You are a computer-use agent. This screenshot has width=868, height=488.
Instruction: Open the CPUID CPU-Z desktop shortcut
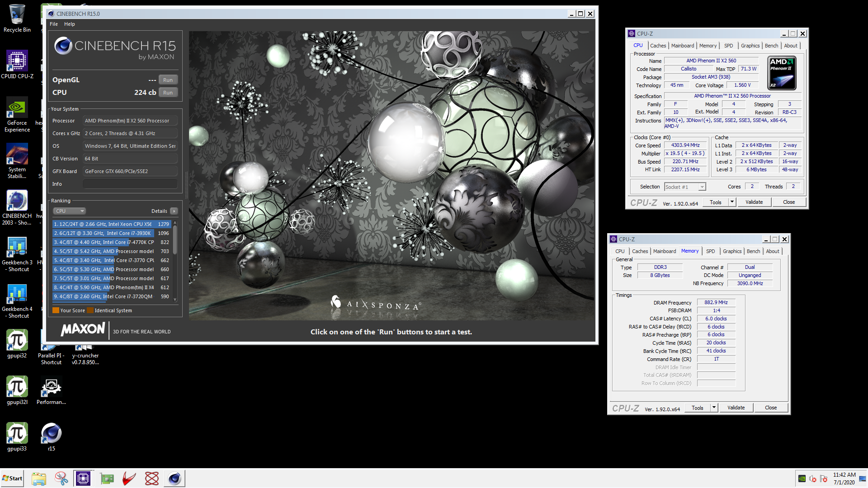click(17, 64)
